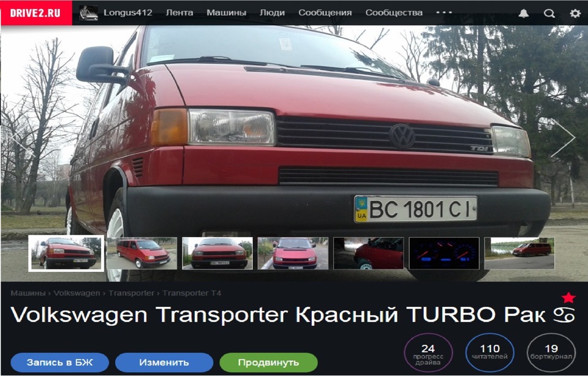
Task: Follow the Машины breadcrumb link
Action: click(x=28, y=293)
